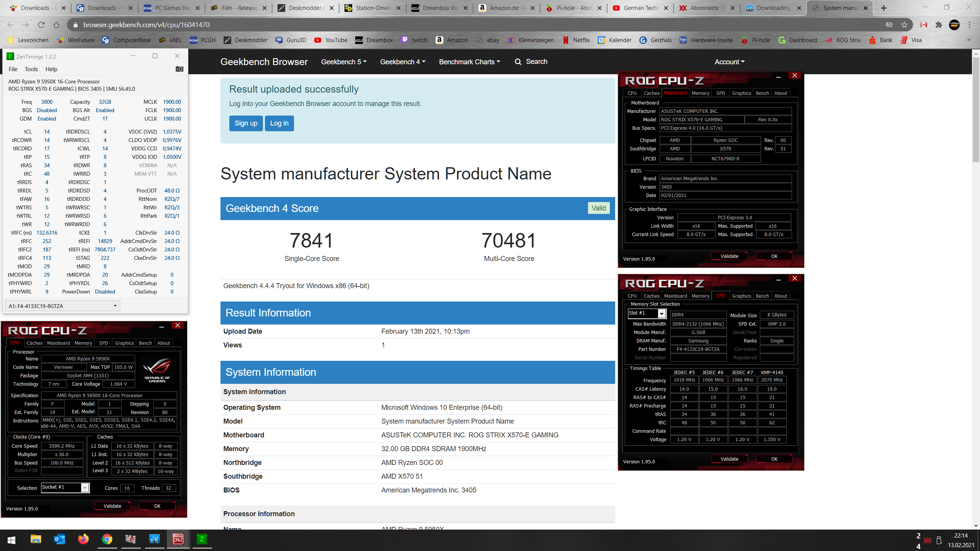Open the Socket #1 selection dropdown
Screen dimensions: 980x551
click(65, 487)
